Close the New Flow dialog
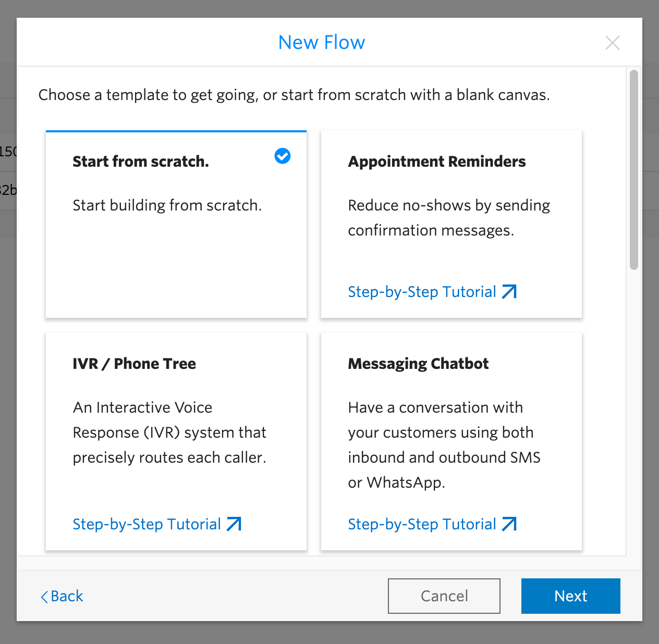Screen dimensions: 659x644 [613, 43]
